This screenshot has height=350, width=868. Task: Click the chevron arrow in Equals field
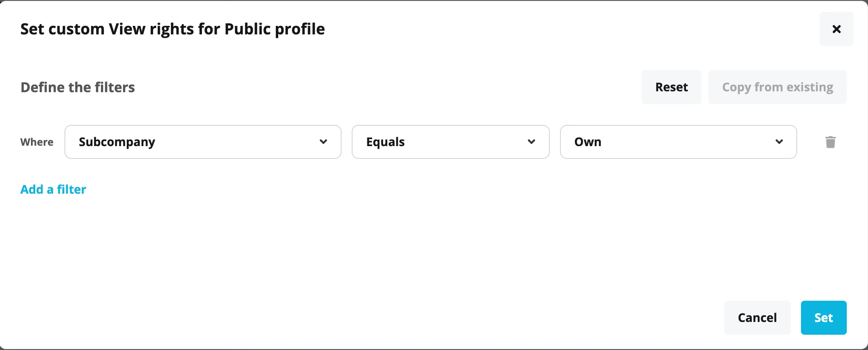[x=531, y=141]
